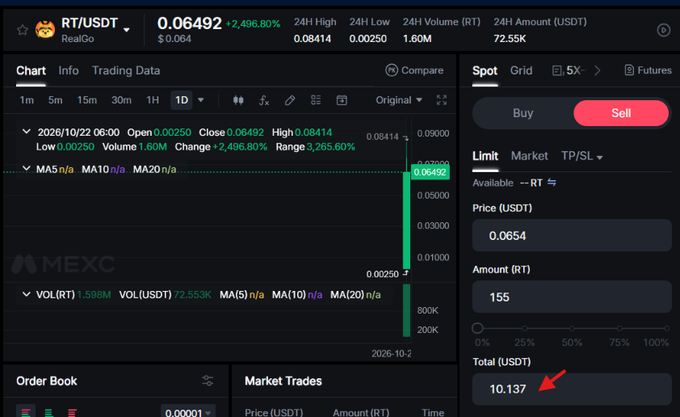Show more trading modes with right chevron

[x=597, y=71]
